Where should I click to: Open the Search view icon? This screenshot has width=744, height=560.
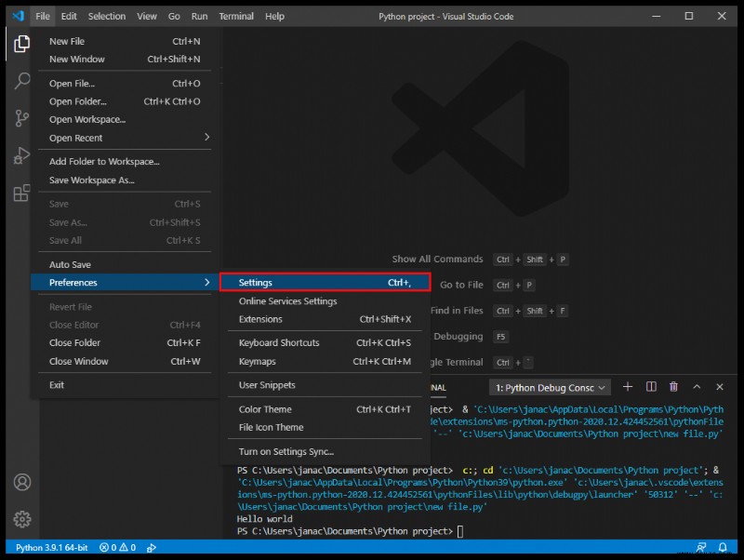(21, 81)
